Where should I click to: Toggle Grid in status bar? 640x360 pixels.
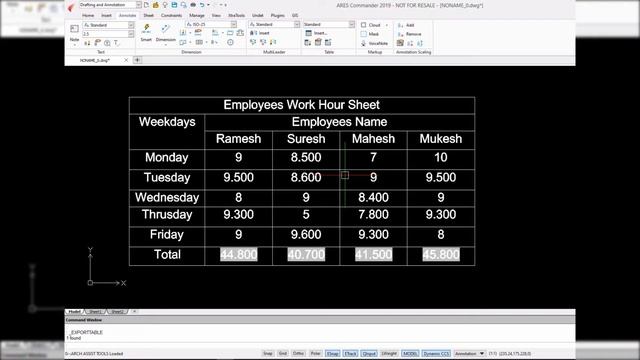click(282, 353)
